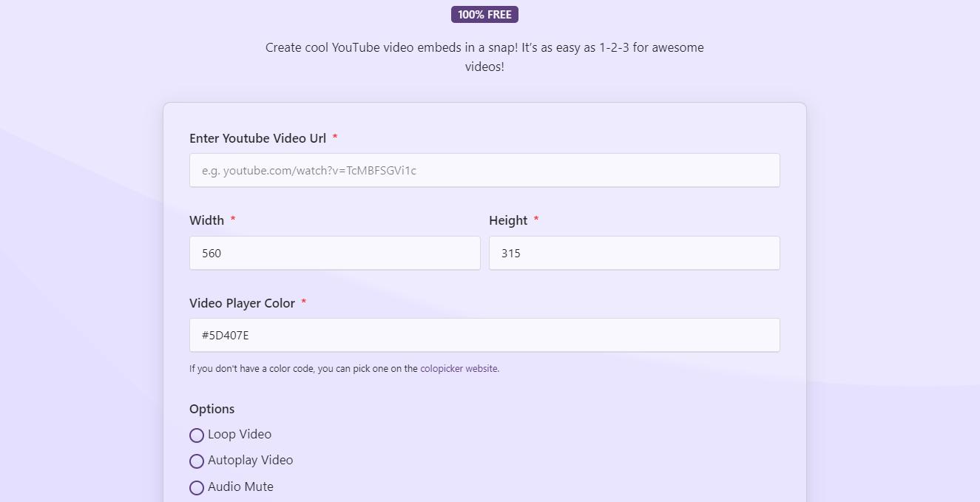Screen dimensions: 980x502
Task: Click the Options section heading
Action: (212, 409)
